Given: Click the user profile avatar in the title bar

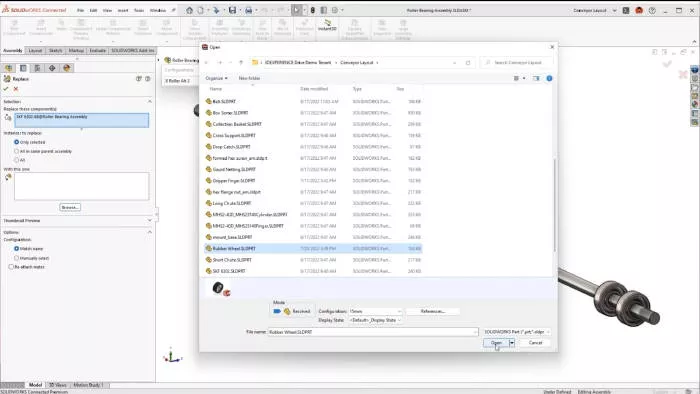Looking at the screenshot, I should (639, 10).
